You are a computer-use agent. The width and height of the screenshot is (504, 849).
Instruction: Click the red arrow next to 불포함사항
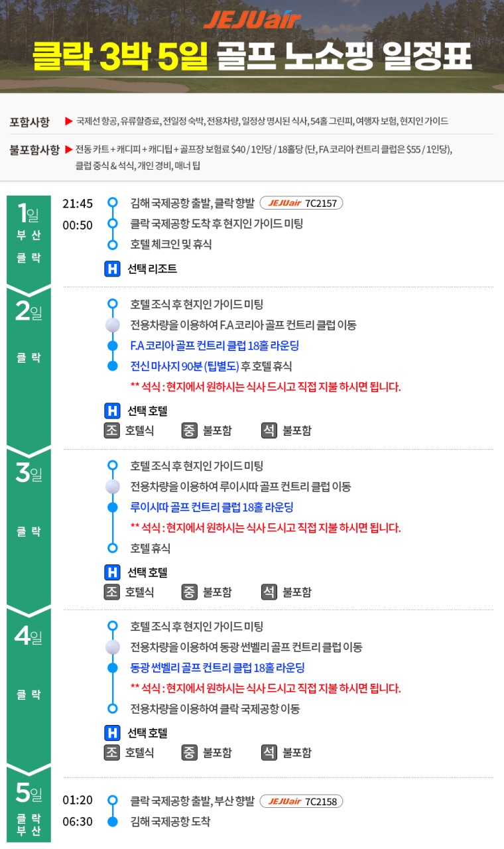[68, 149]
